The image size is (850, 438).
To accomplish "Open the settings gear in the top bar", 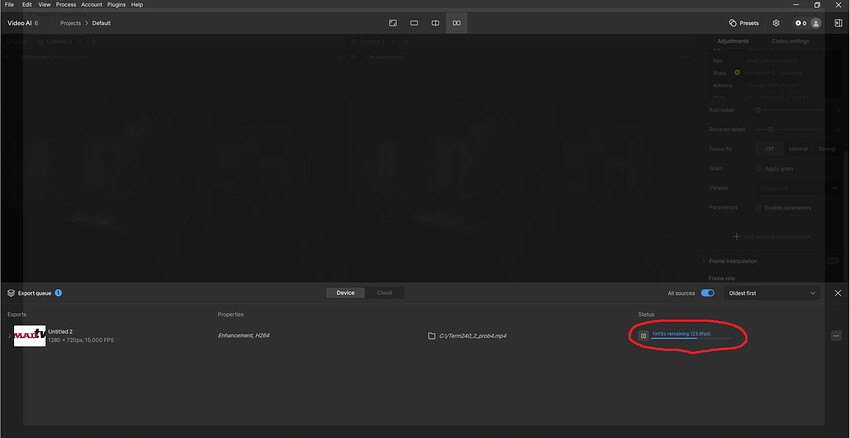I will (776, 23).
